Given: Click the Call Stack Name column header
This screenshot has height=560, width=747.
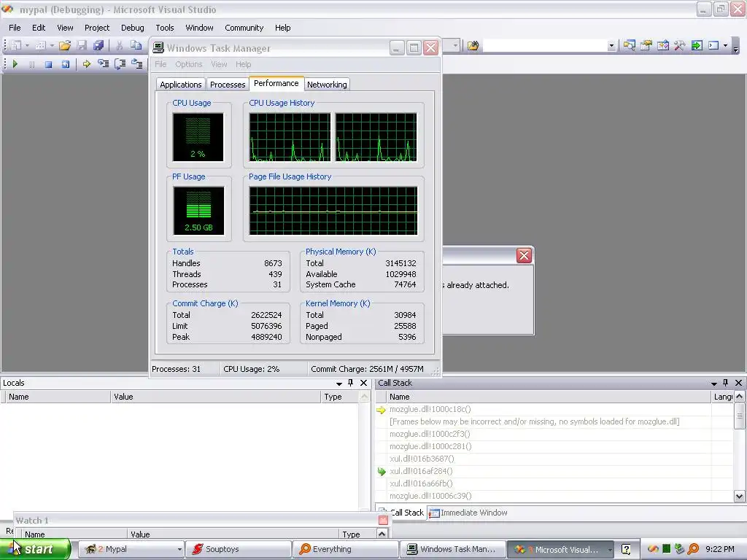Looking at the screenshot, I should [549, 397].
